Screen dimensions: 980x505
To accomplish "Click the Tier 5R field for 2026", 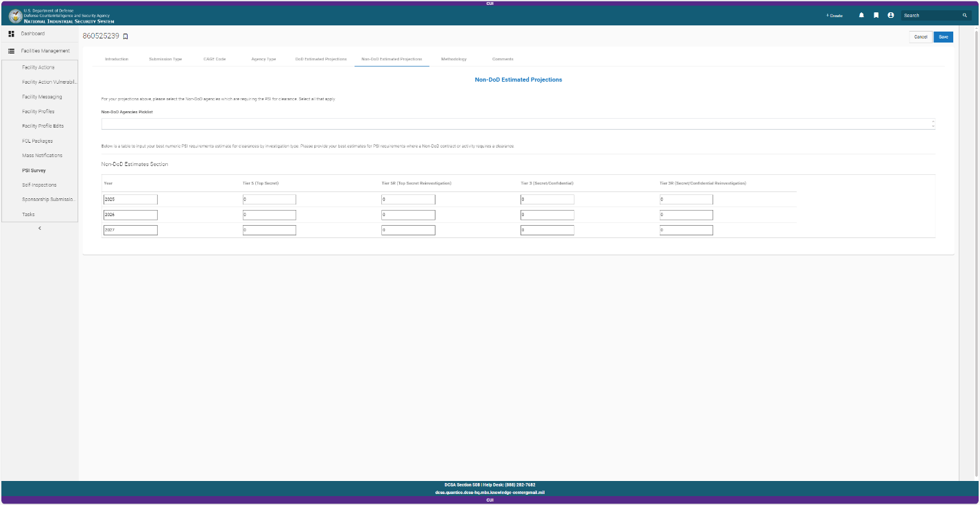I will (x=408, y=215).
